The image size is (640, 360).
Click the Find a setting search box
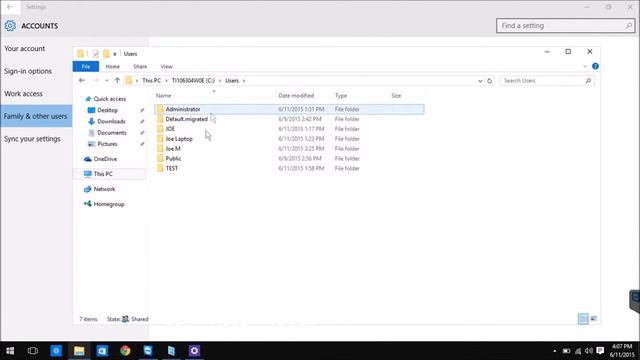[566, 26]
